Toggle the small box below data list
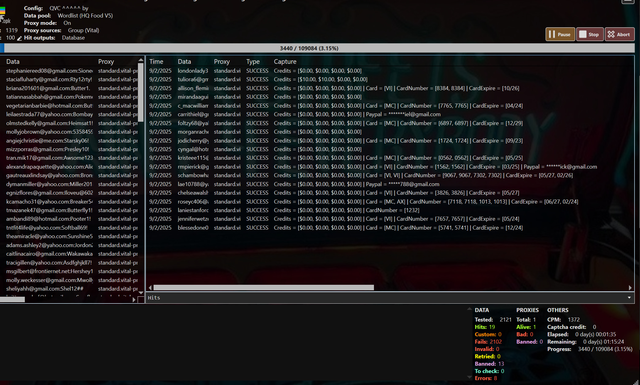The width and height of the screenshot is (640, 385). [141, 300]
